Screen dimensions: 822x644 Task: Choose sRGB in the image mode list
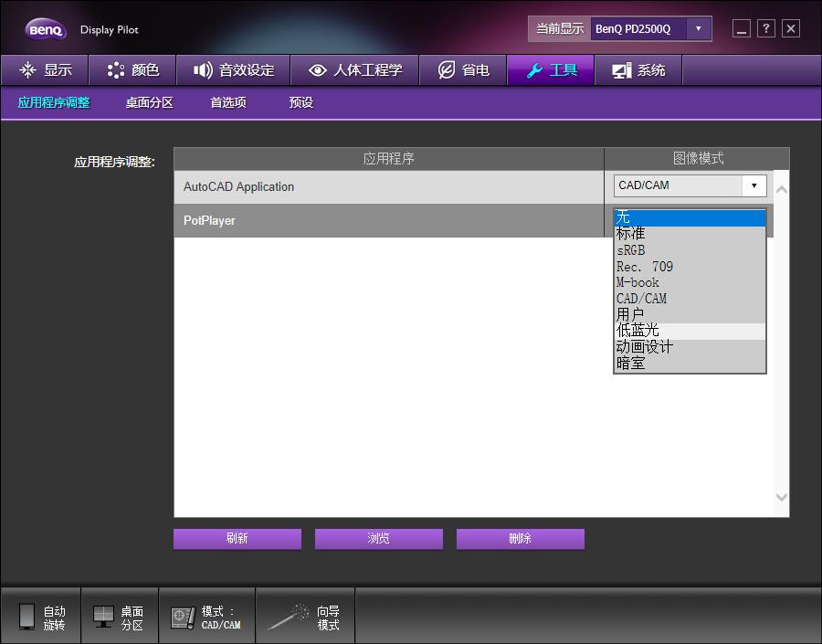[x=690, y=250]
